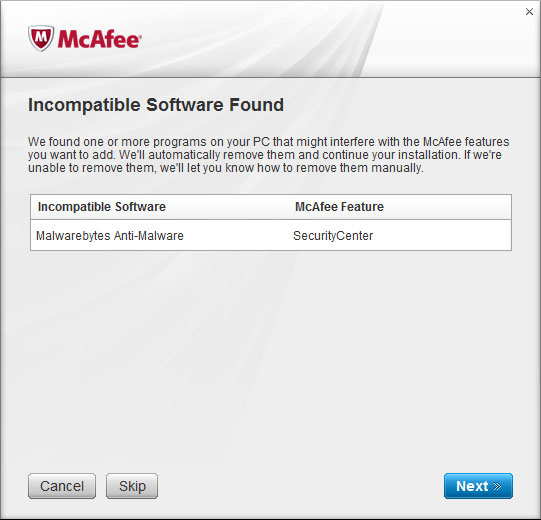
Task: Select the Malwarebytes Anti-Malware entry
Action: pyautogui.click(x=110, y=236)
